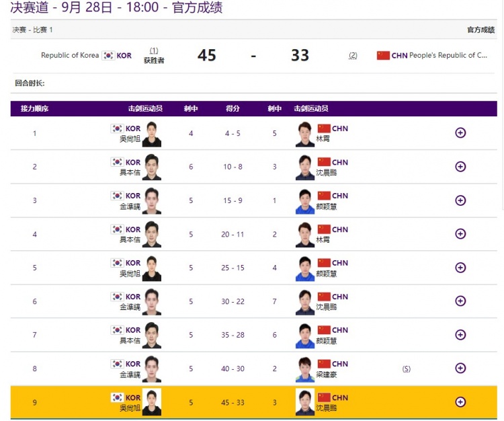Open Korean fencer photo in leg 3
This screenshot has width=504, height=421.
coord(152,201)
